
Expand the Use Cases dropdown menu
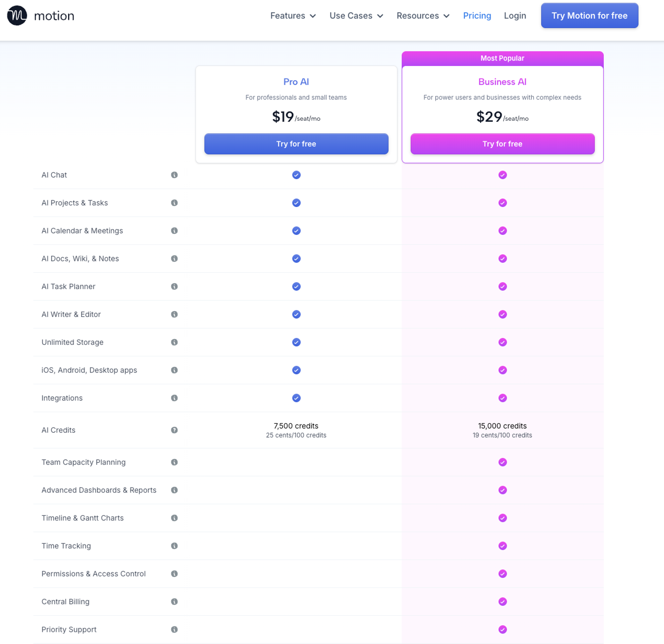coord(356,16)
